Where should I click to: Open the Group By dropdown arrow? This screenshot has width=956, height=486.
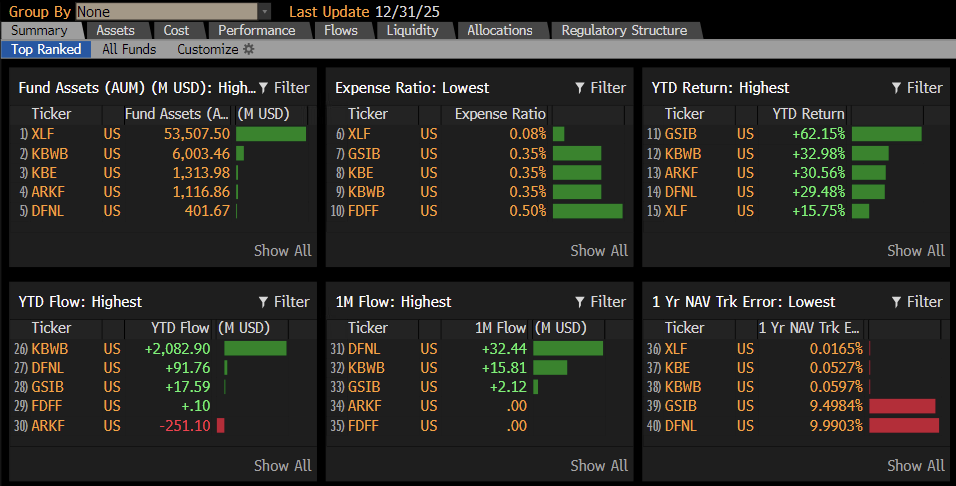[264, 12]
